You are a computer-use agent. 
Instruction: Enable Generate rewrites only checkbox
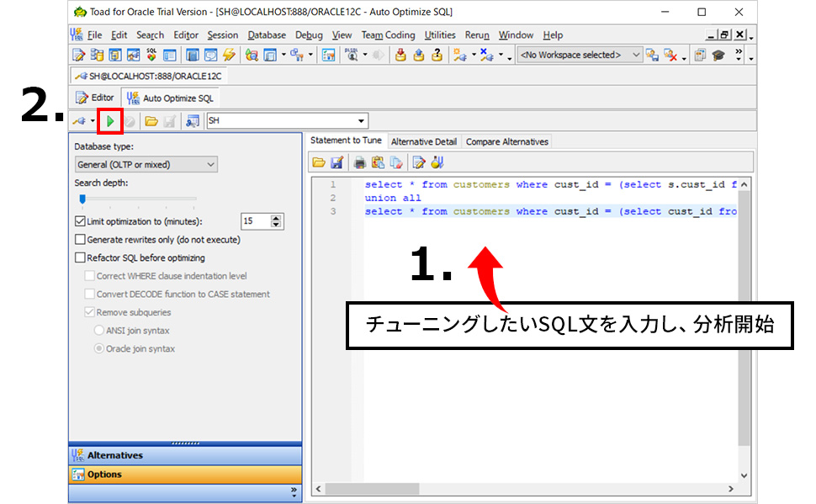click(80, 240)
